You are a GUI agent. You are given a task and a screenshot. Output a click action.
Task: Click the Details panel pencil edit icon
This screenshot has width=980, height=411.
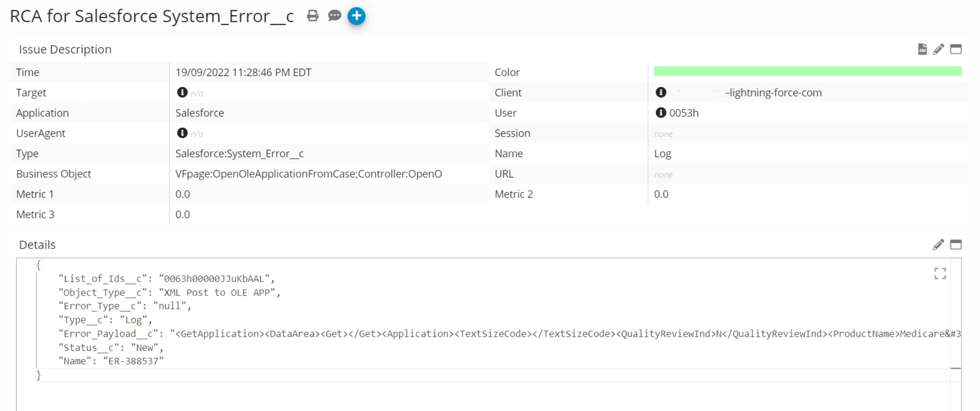[938, 244]
